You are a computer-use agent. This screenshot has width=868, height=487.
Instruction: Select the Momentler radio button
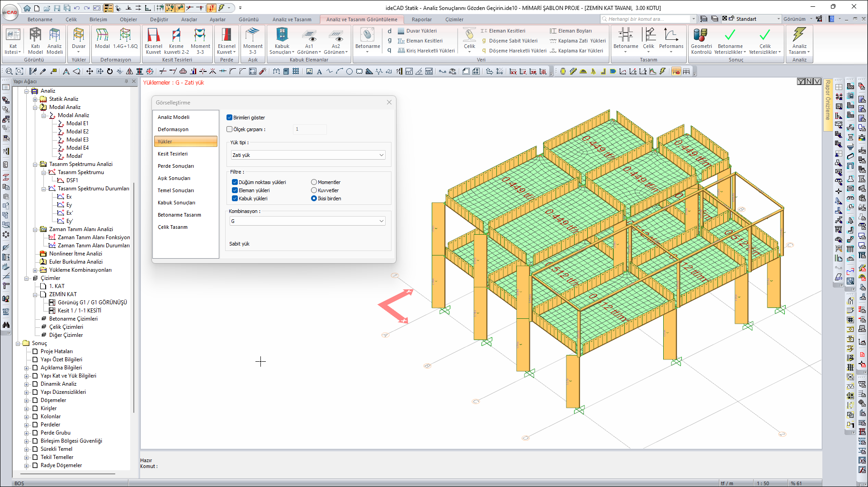pyautogui.click(x=314, y=182)
